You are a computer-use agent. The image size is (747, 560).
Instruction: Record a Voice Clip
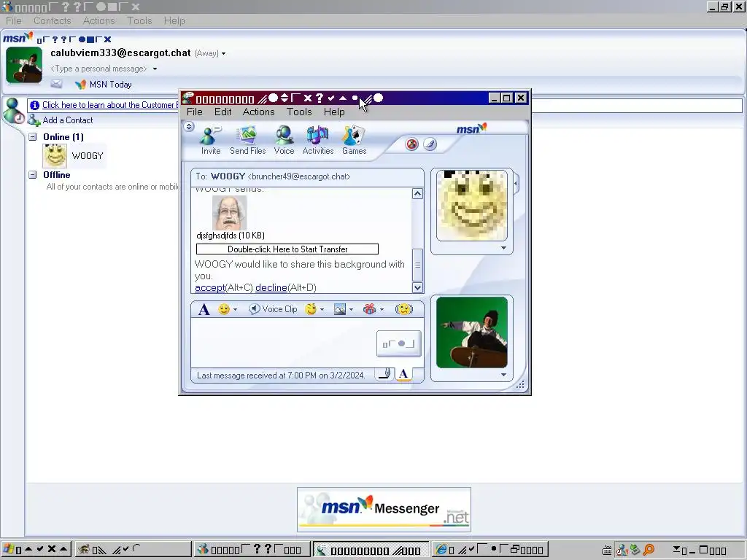pos(274,309)
